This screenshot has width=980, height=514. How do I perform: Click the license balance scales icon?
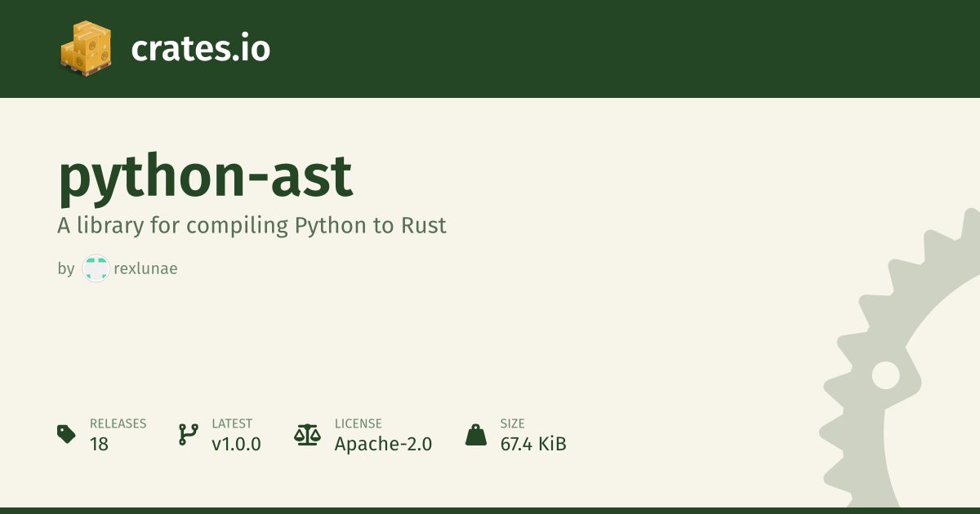[x=308, y=434]
